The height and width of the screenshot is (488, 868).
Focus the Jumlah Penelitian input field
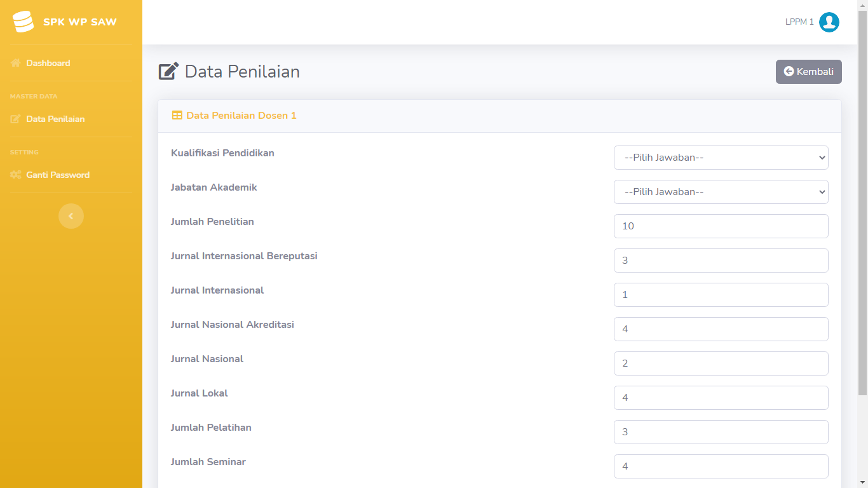(x=721, y=226)
